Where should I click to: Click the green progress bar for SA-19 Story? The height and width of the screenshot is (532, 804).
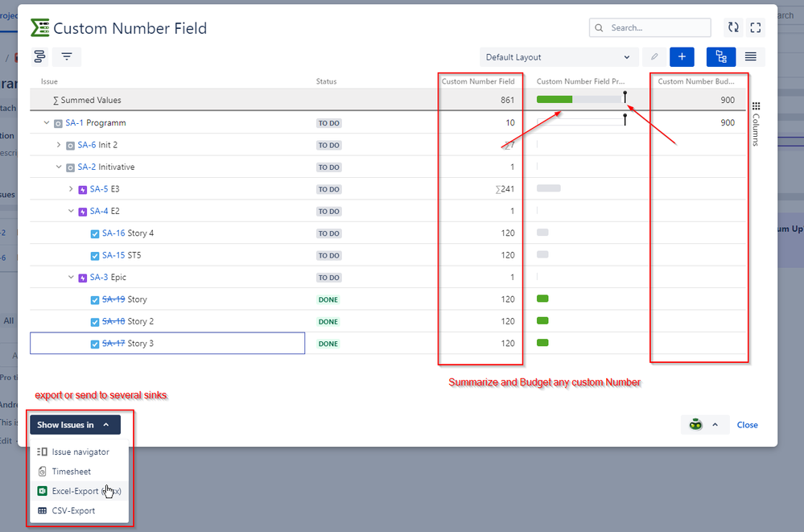[542, 299]
